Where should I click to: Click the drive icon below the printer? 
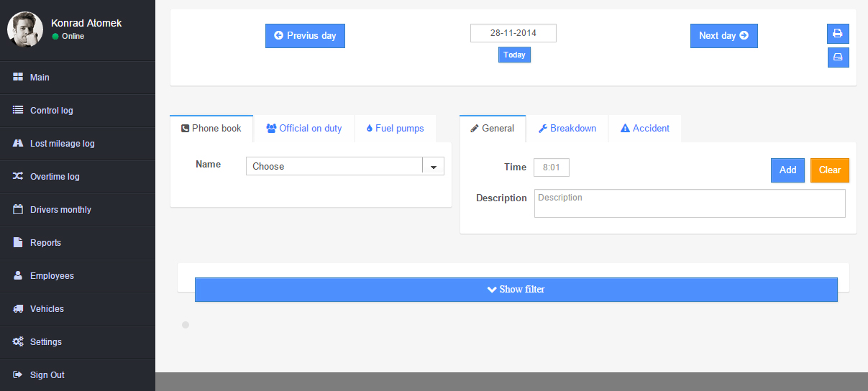[838, 57]
